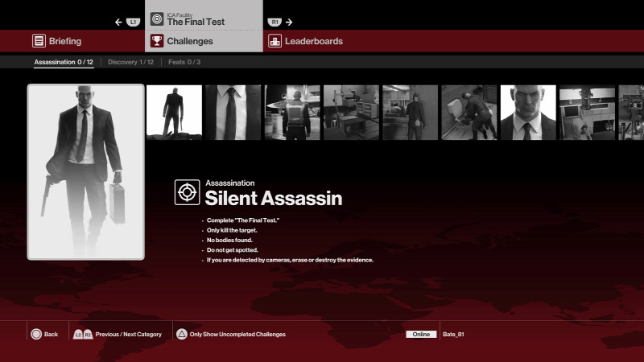Click the L1 shoulder button icon

[x=133, y=23]
